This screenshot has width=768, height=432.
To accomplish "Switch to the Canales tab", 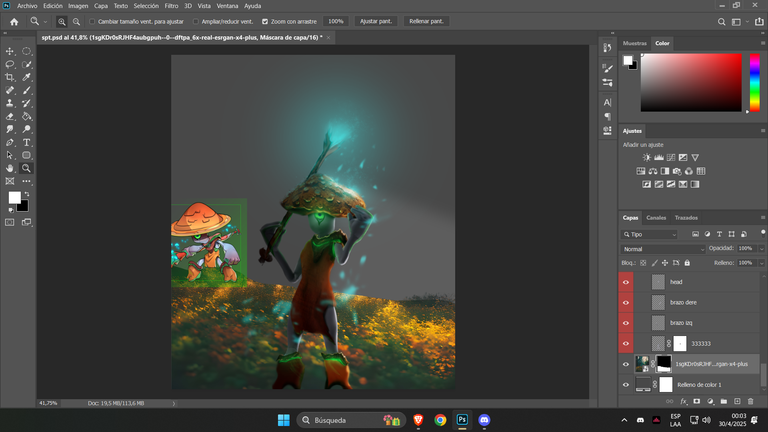I will pyautogui.click(x=656, y=217).
